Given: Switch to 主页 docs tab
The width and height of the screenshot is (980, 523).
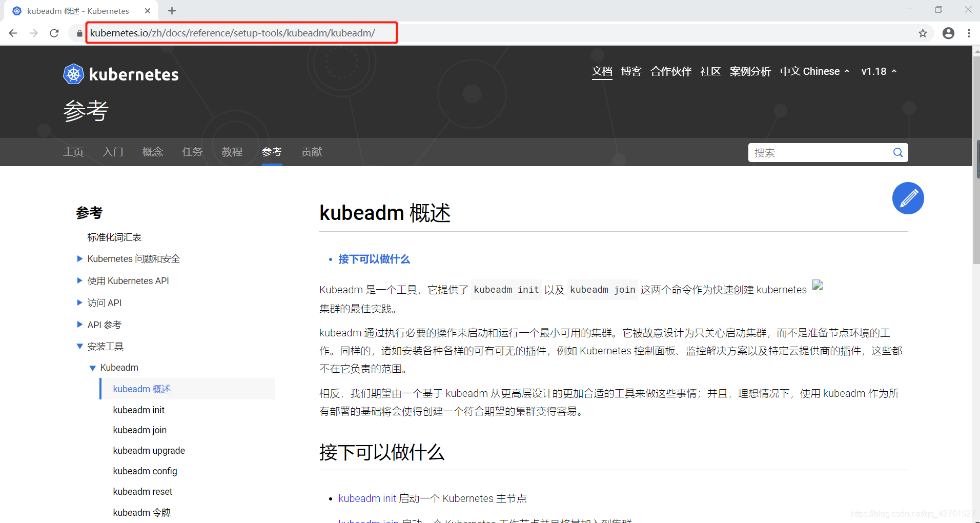Looking at the screenshot, I should pyautogui.click(x=73, y=152).
